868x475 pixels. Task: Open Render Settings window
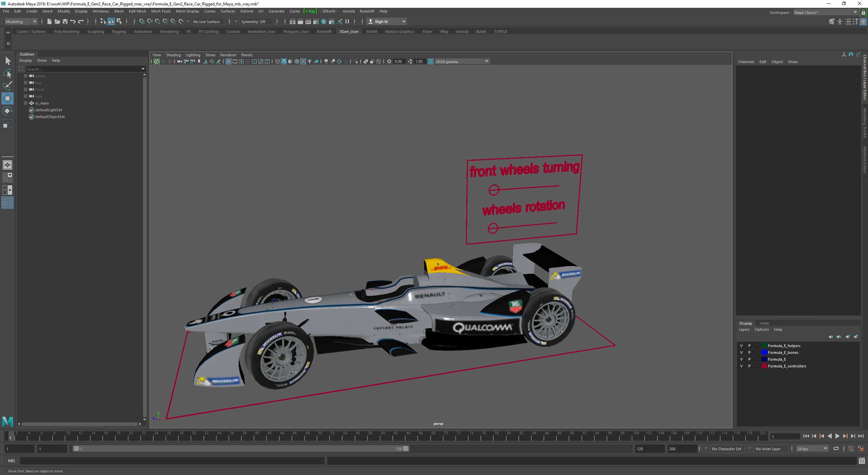point(316,21)
